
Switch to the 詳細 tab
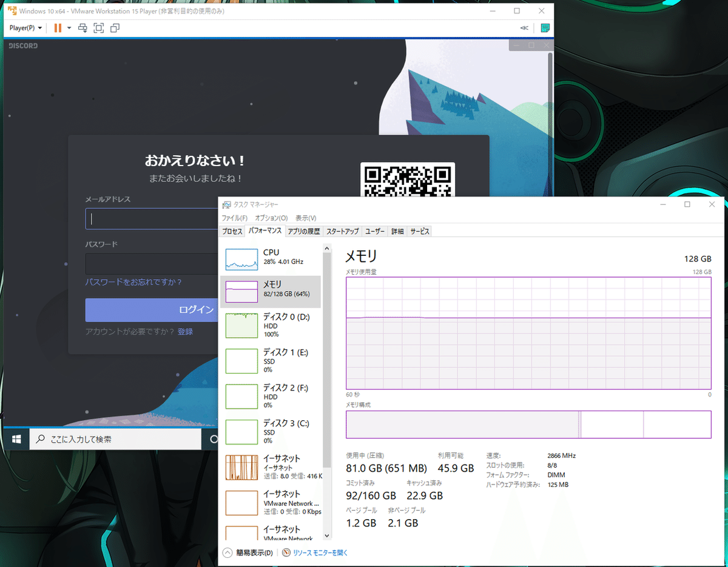pyautogui.click(x=397, y=231)
